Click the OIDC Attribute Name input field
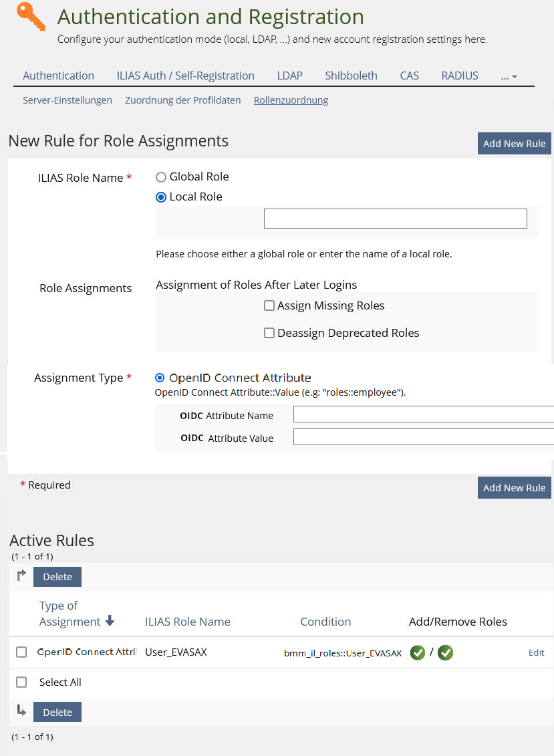 pyautogui.click(x=423, y=415)
